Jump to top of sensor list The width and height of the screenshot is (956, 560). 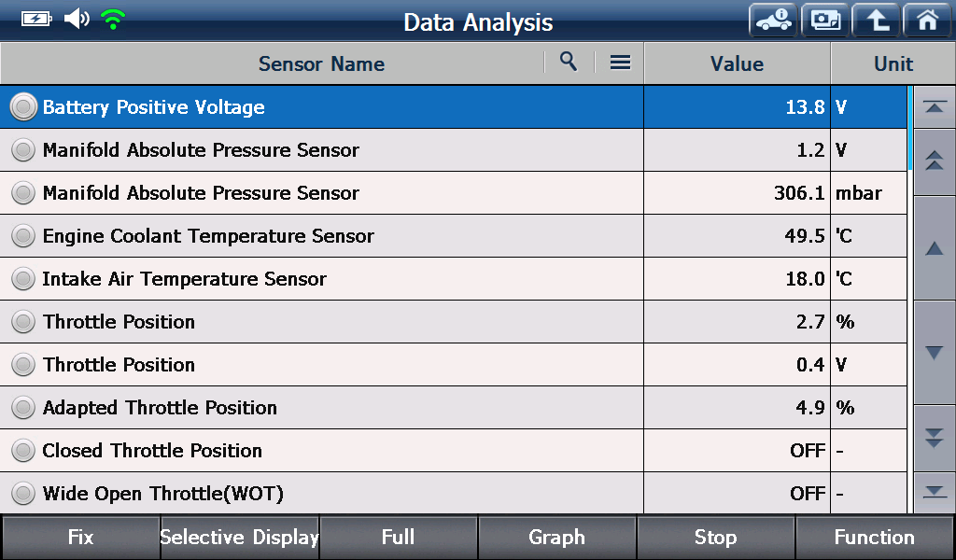(934, 106)
